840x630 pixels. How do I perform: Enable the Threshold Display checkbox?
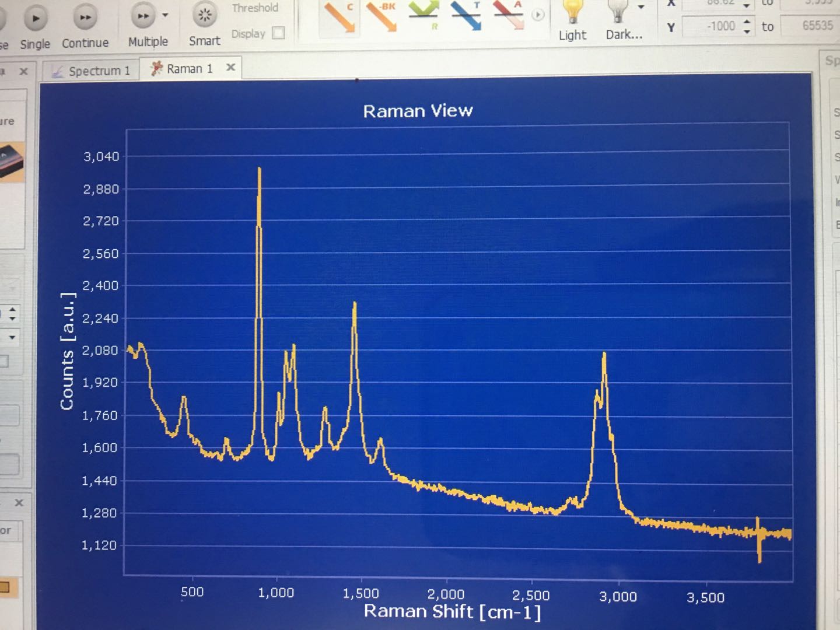coord(279,33)
